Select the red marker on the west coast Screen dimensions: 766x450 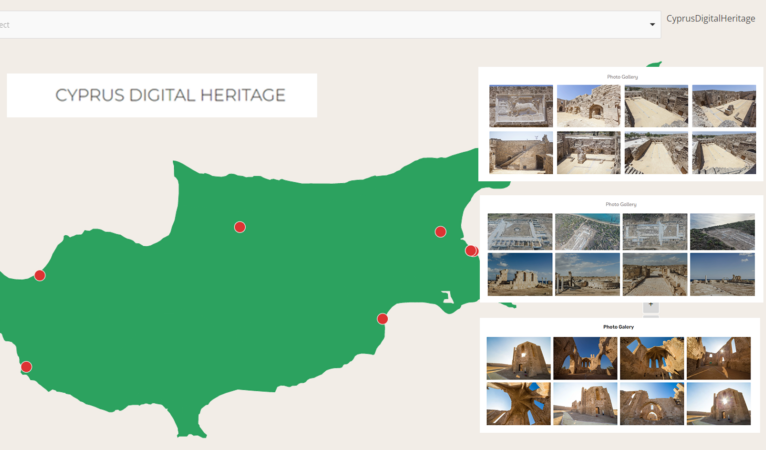40,276
